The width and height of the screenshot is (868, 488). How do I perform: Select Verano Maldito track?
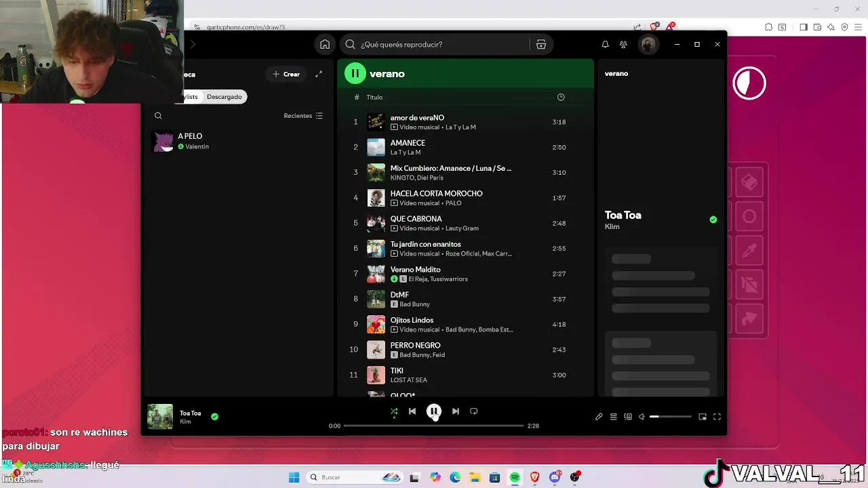click(x=465, y=274)
